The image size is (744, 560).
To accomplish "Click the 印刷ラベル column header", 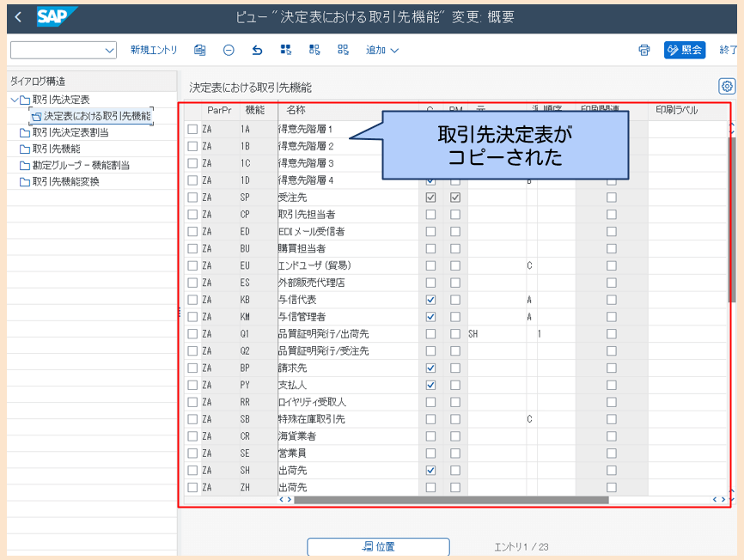I will tap(677, 110).
